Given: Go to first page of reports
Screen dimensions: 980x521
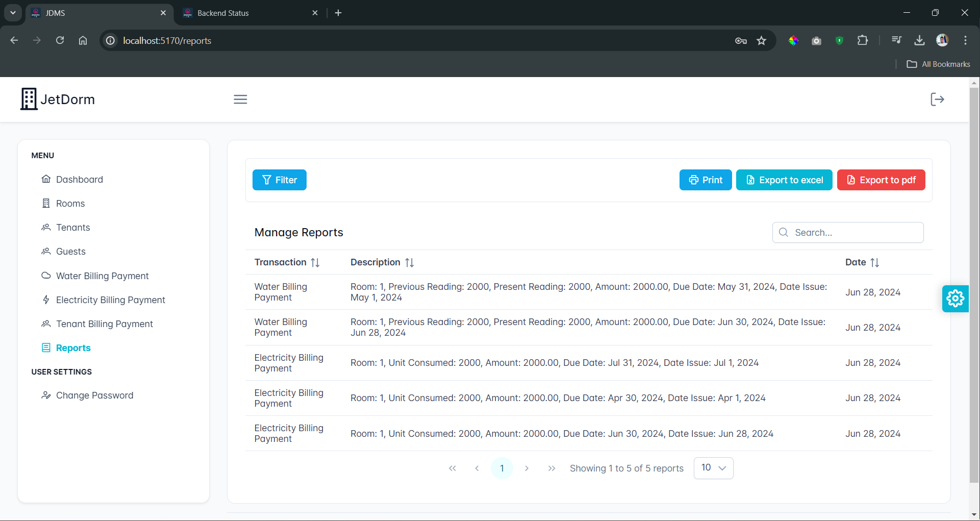Looking at the screenshot, I should (x=453, y=468).
